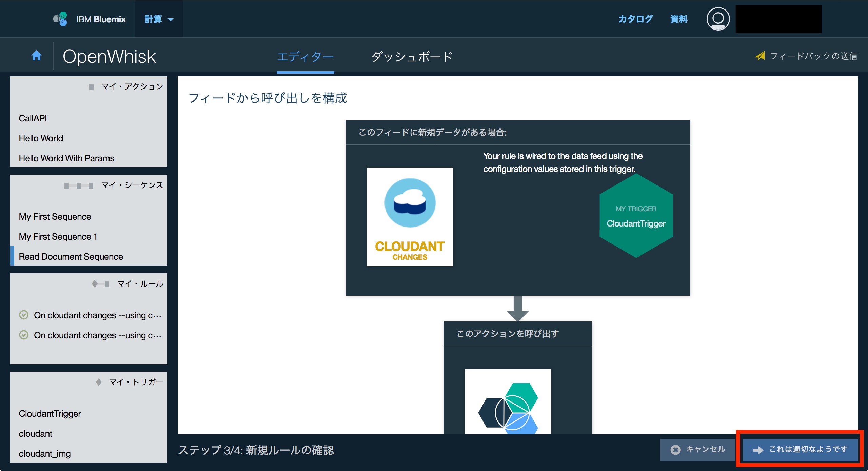
Task: Click the ステップ 3/4 status text
Action: 256,450
